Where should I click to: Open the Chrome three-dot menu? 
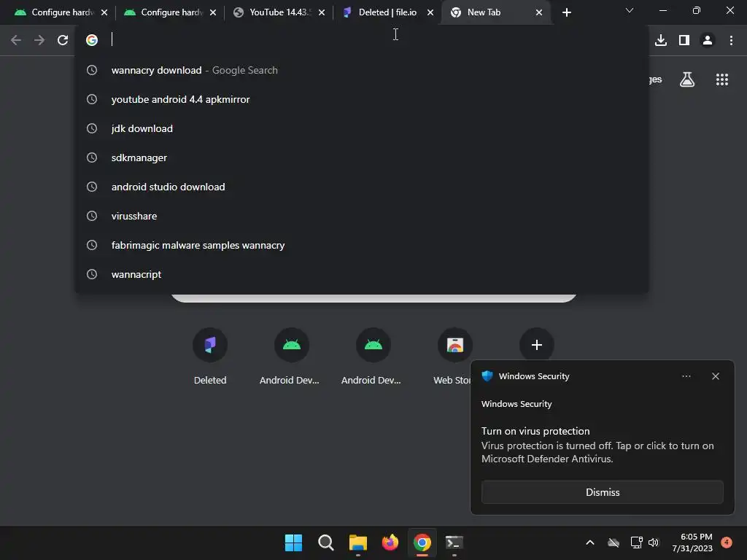click(731, 40)
